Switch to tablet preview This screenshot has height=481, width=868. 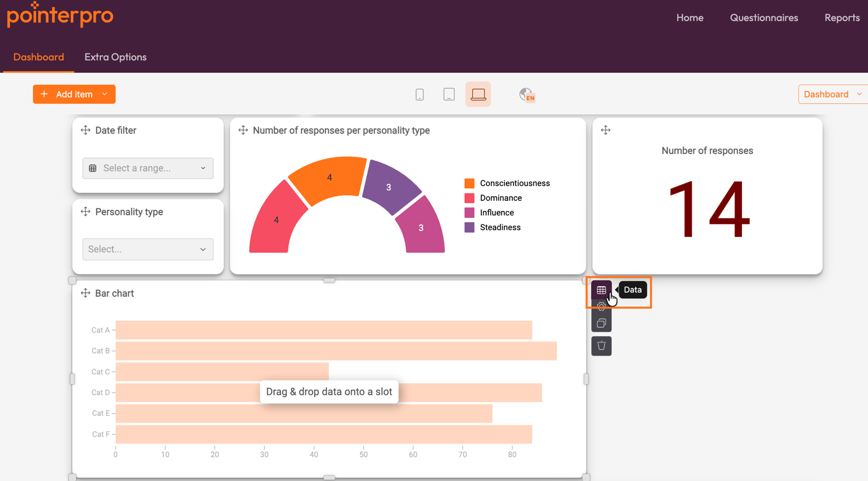(449, 95)
